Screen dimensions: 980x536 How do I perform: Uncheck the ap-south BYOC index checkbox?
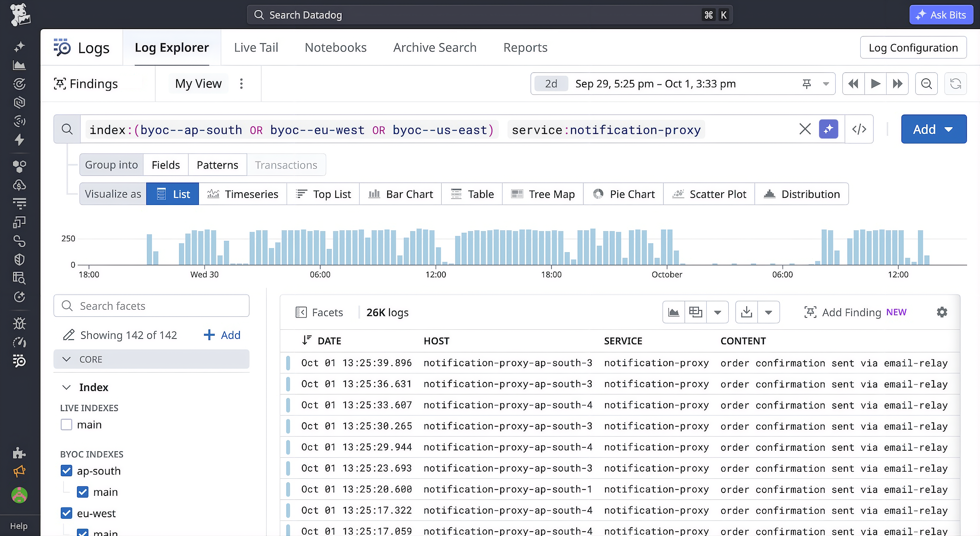(67, 471)
